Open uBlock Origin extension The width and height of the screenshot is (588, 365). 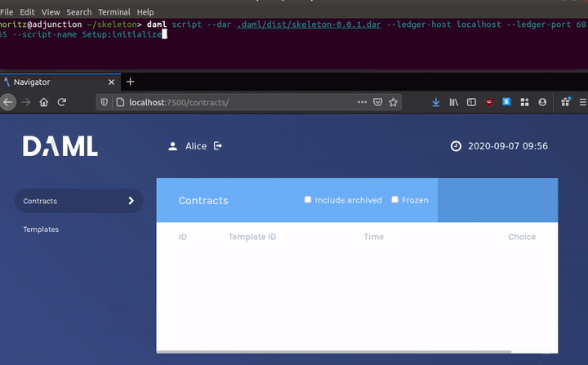[x=489, y=102]
